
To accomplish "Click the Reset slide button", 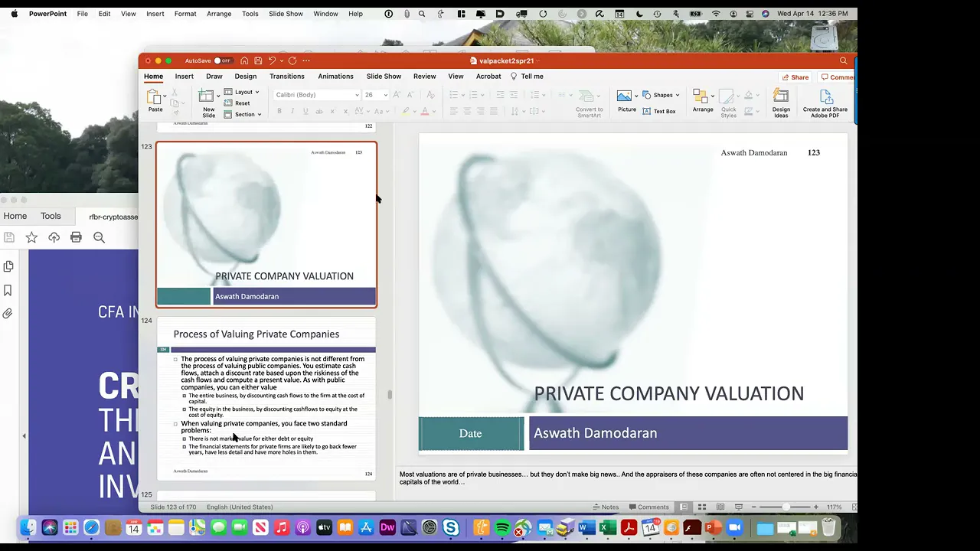I will click(237, 103).
